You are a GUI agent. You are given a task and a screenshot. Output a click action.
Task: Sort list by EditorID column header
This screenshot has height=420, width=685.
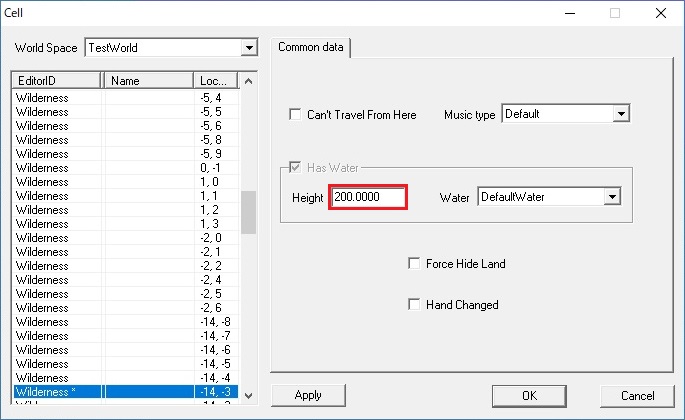57,81
